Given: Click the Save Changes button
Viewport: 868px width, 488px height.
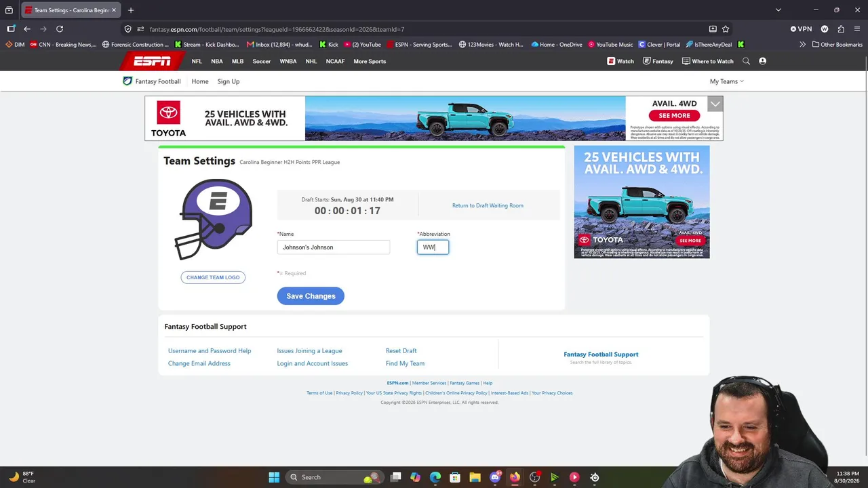Looking at the screenshot, I should pos(311,296).
